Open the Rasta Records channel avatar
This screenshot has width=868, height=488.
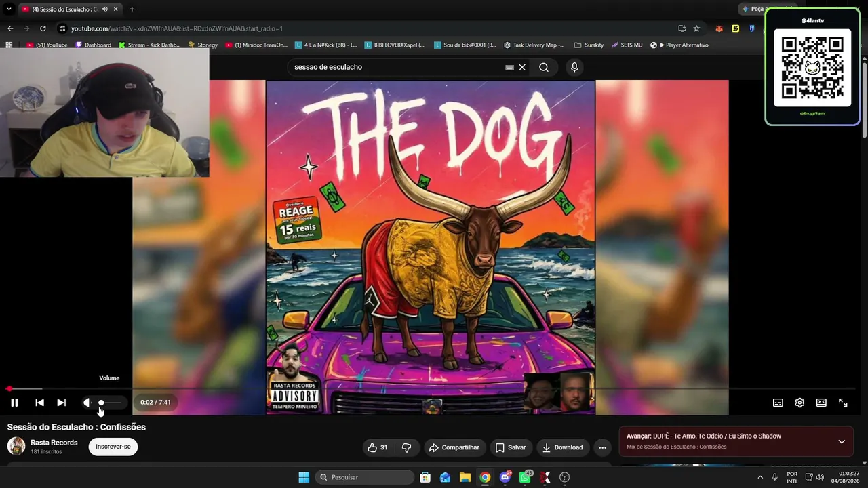click(x=16, y=446)
